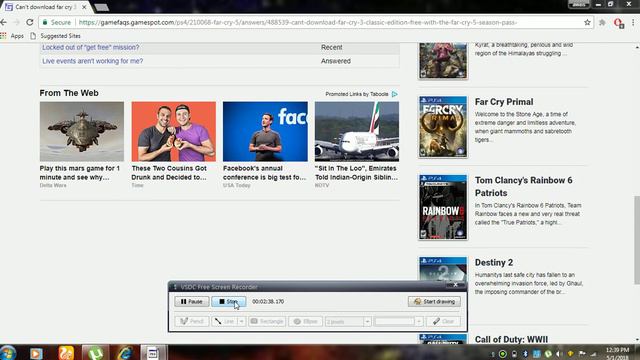Open the Call of Duty: WWII link
The image size is (640, 360).
[x=511, y=339]
